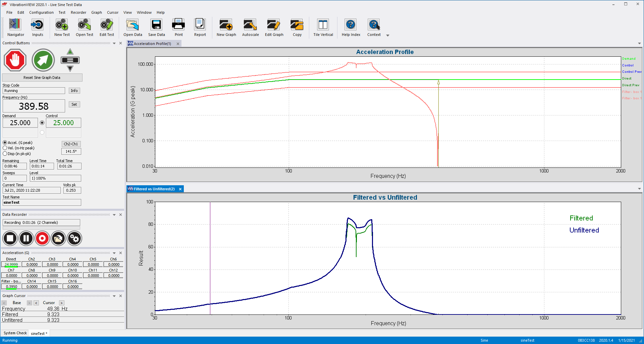Click the Ch2-Ch1 button
644x344 pixels.
(x=71, y=144)
